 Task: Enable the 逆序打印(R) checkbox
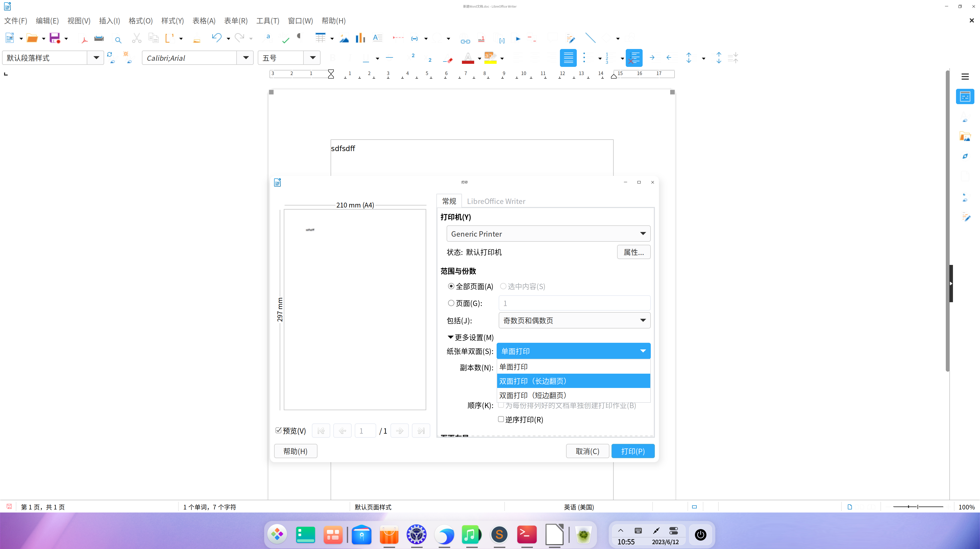tap(501, 419)
